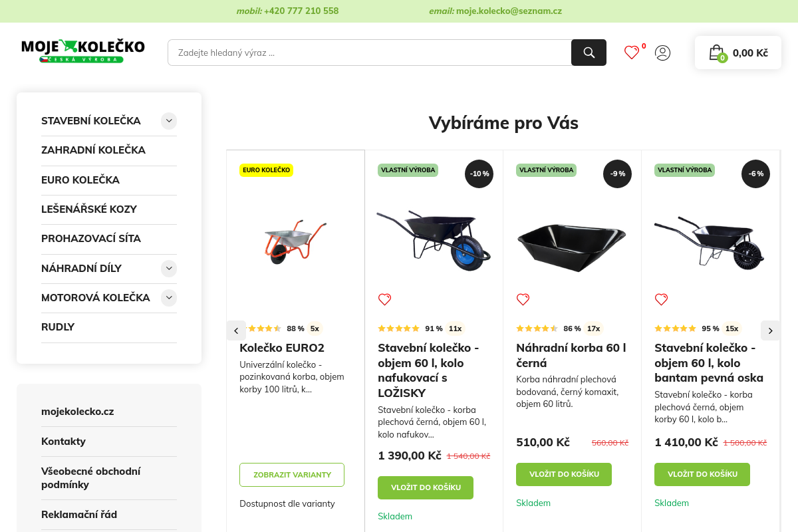The width and height of the screenshot is (798, 532).
Task: Expand the Motorová kolečka submenu
Action: [x=169, y=298]
